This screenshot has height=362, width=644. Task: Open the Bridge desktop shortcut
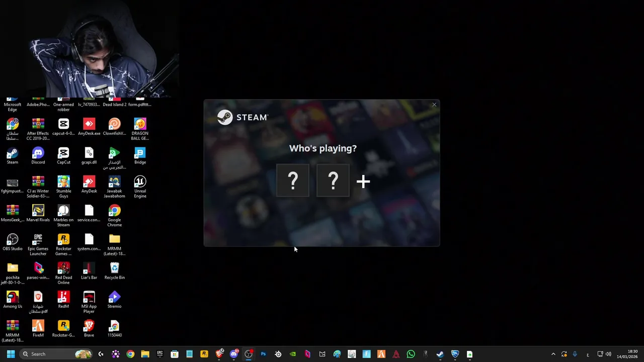140,155
